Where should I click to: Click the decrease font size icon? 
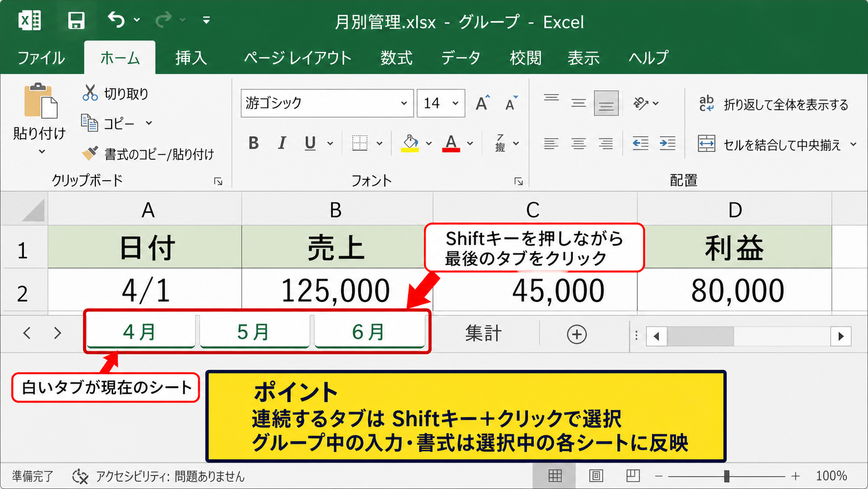[x=511, y=103]
